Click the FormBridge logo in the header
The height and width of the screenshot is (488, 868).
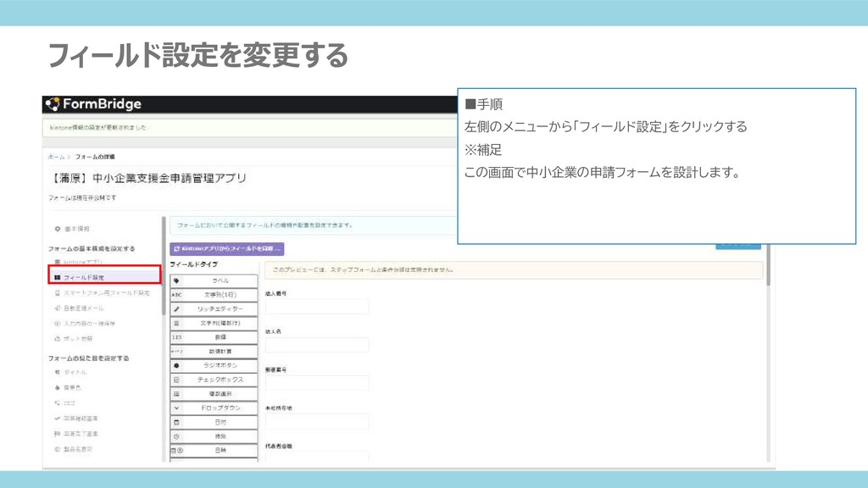93,104
